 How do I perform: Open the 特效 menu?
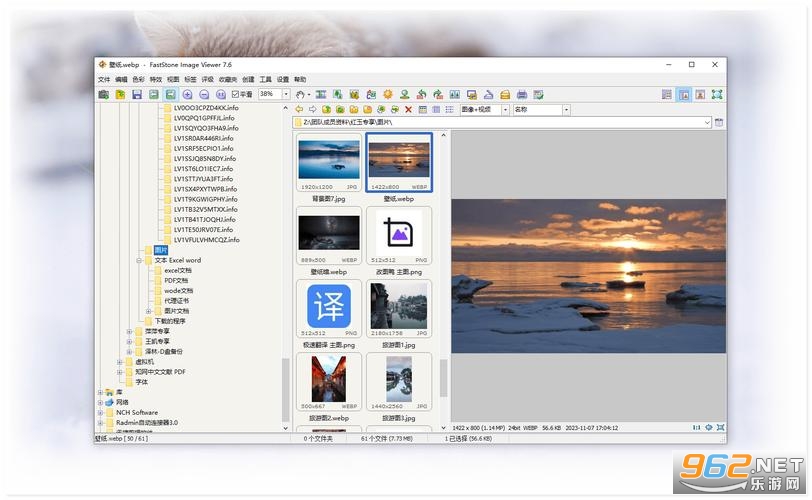(x=156, y=80)
